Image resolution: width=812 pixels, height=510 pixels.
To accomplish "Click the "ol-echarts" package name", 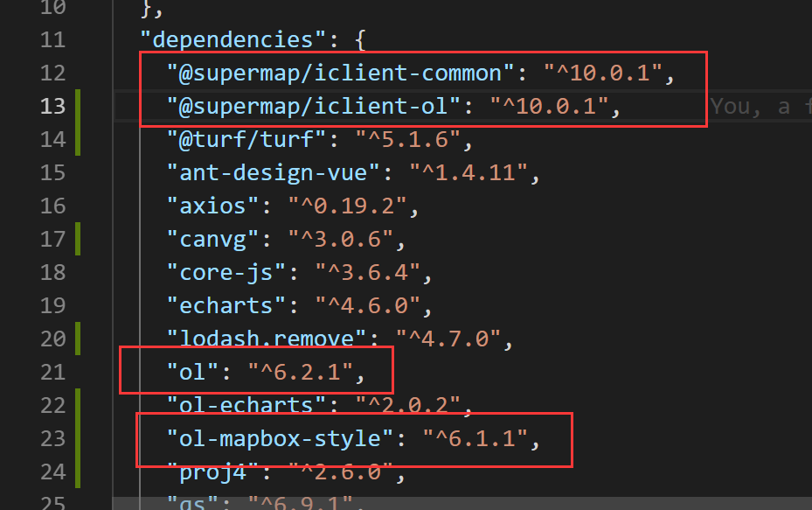I will coord(246,405).
